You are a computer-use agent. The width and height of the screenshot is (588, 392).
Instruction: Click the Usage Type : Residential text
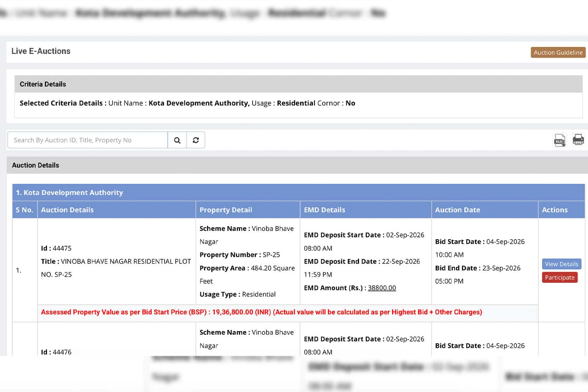237,294
